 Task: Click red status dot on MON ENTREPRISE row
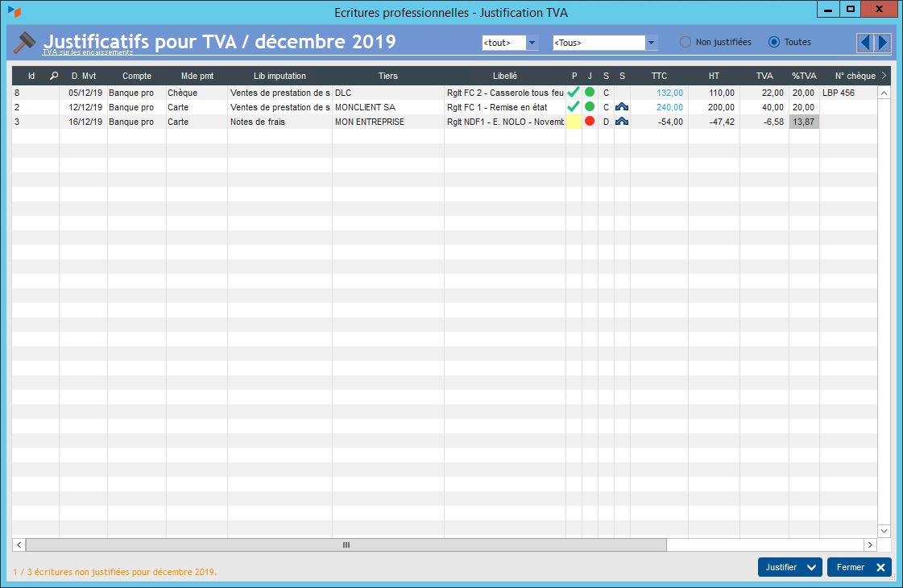(x=590, y=122)
